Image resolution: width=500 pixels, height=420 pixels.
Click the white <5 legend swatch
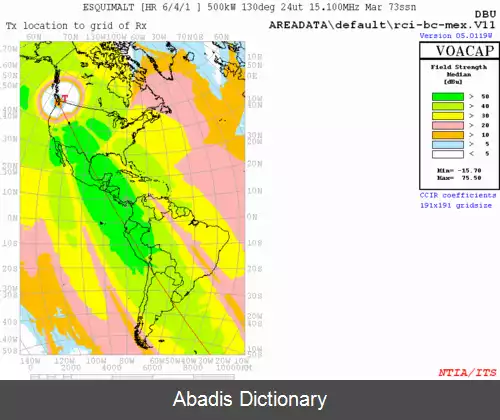pyautogui.click(x=448, y=154)
